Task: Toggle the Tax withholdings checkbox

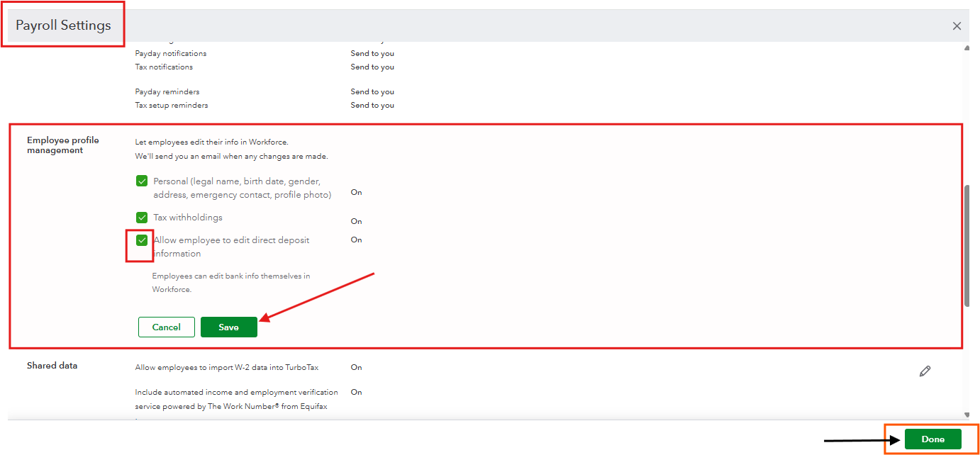Action: pyautogui.click(x=142, y=218)
